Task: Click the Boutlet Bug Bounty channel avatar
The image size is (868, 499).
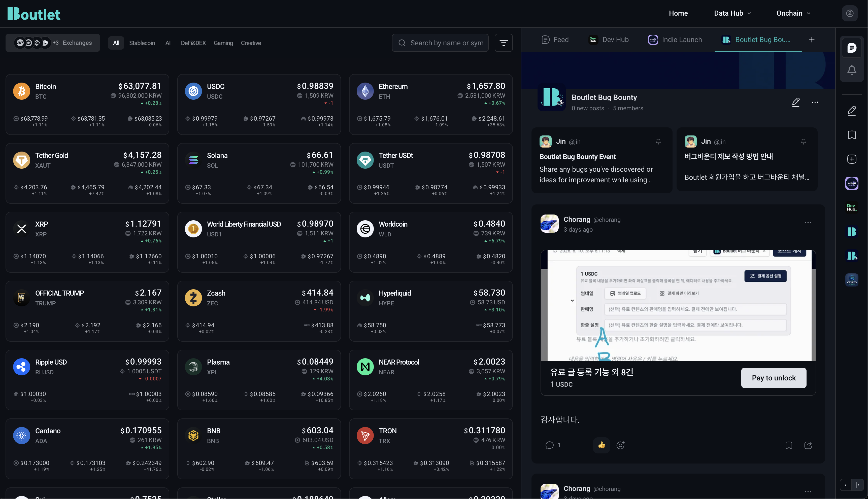Action: click(551, 97)
